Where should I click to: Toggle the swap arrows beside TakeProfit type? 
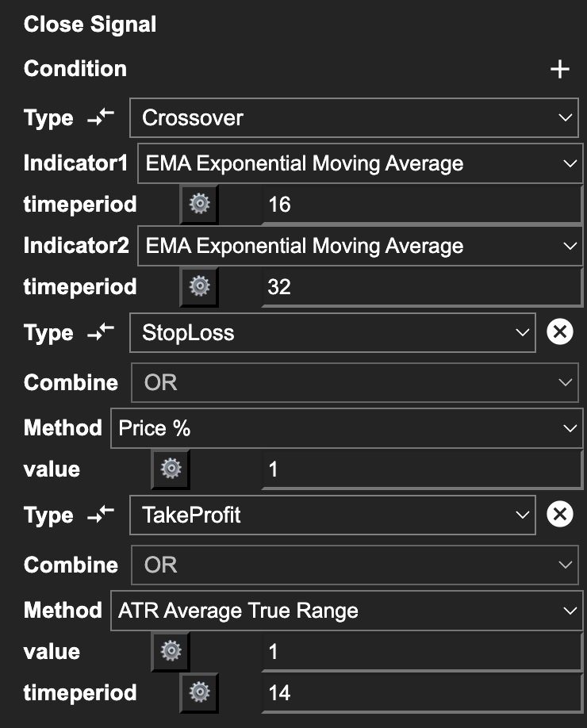click(x=101, y=515)
